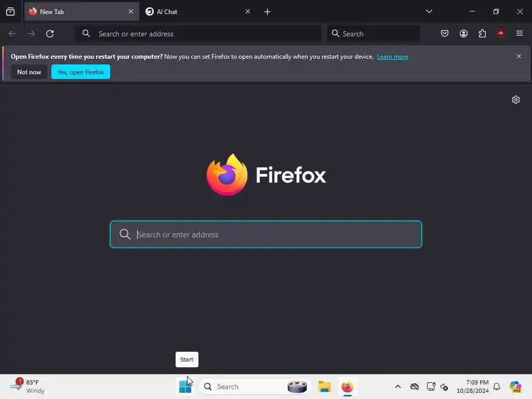Switch to the New Tab tab

[82, 11]
